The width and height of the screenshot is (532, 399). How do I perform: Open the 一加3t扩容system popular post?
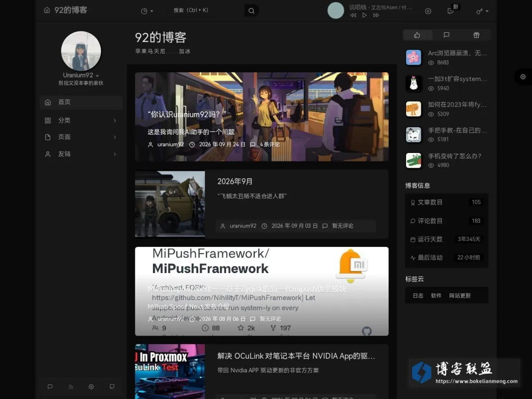coord(458,79)
